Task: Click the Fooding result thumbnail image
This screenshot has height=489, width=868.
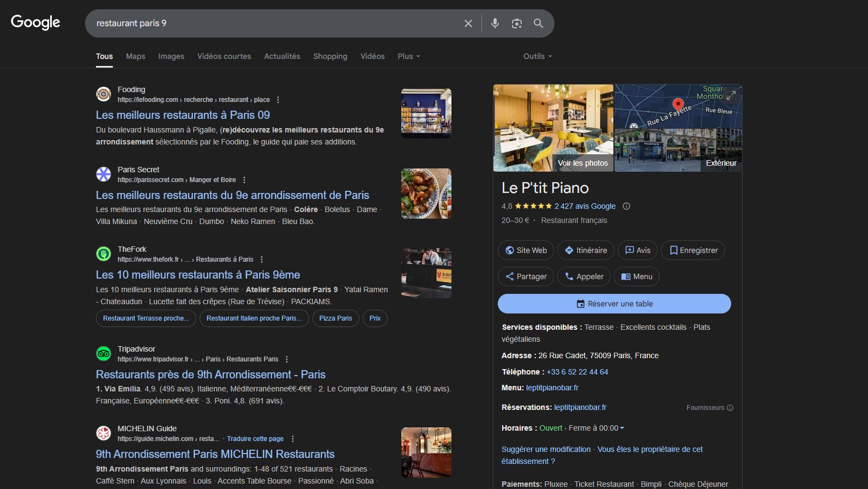Action: [x=426, y=113]
